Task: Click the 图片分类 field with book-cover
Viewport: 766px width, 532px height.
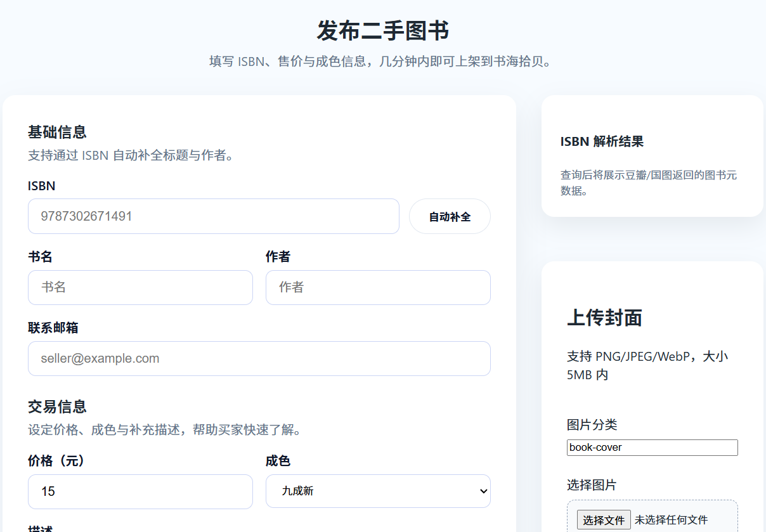Action: [652, 448]
